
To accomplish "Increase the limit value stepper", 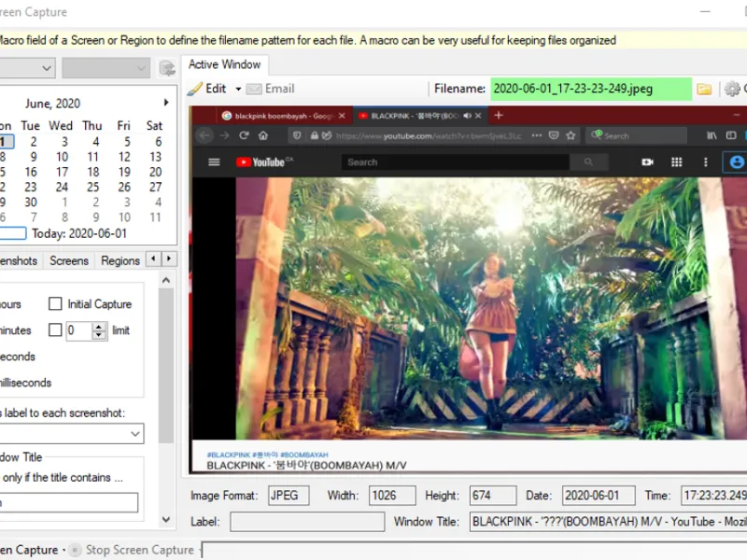I will (99, 326).
